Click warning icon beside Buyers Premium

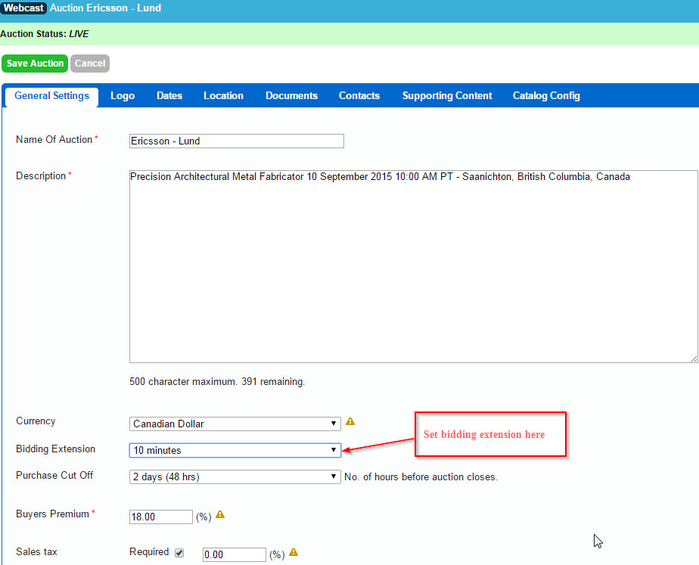(220, 515)
